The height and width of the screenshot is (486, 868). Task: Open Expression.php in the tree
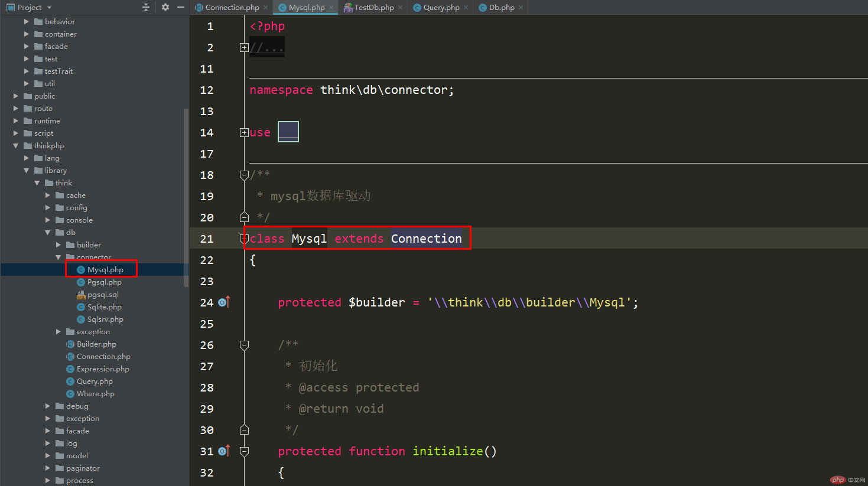[103, 369]
